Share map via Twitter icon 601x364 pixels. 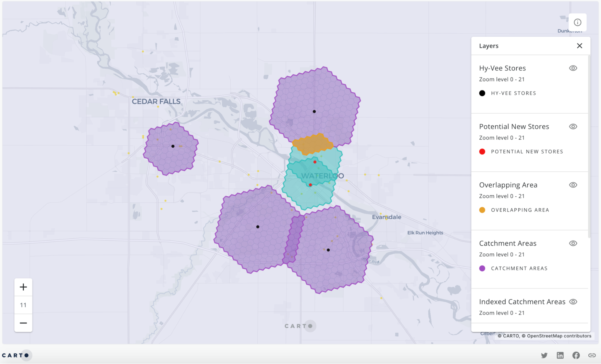click(544, 355)
